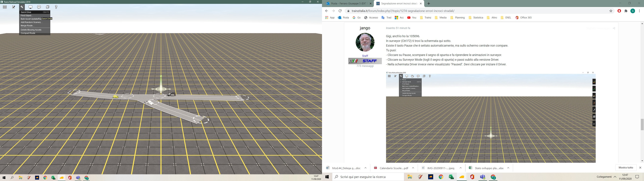Image resolution: width=644 pixels, height=181 pixels.
Task: Open the Trainz edit notepad-and-pencil menu
Action: pos(13,7)
